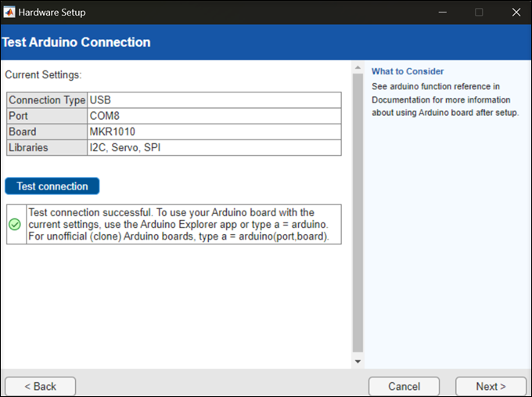532x397 pixels.
Task: Select the MKR1010 board value cell
Action: [214, 132]
